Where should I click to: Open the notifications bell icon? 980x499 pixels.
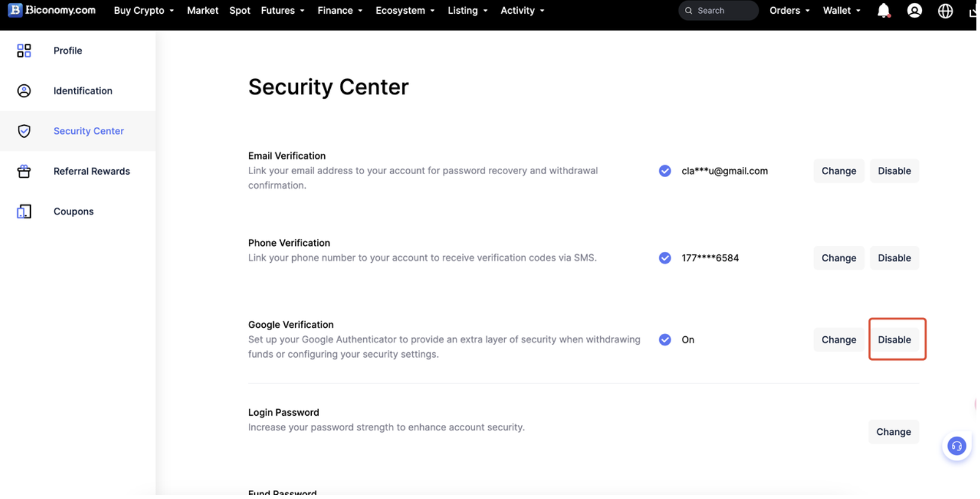pyautogui.click(x=883, y=11)
